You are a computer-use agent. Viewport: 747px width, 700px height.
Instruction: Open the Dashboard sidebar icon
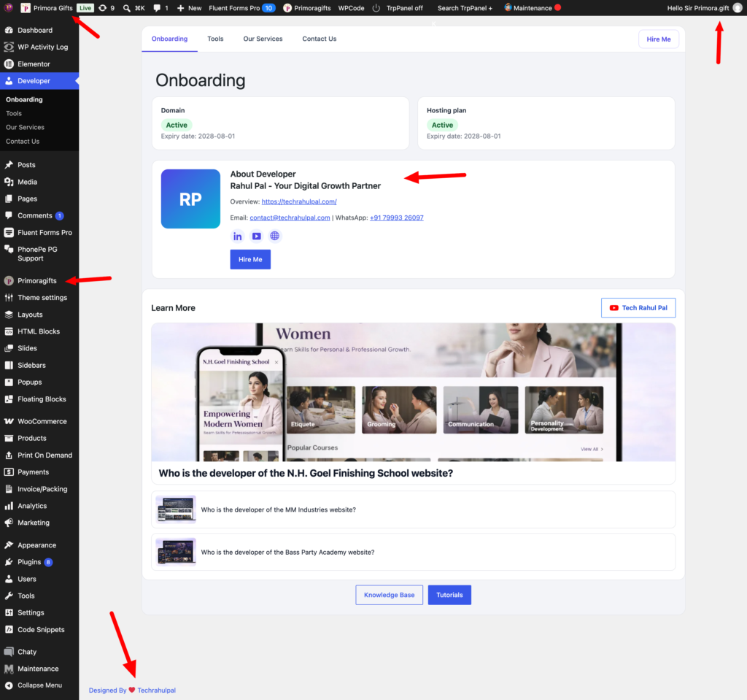[9, 30]
